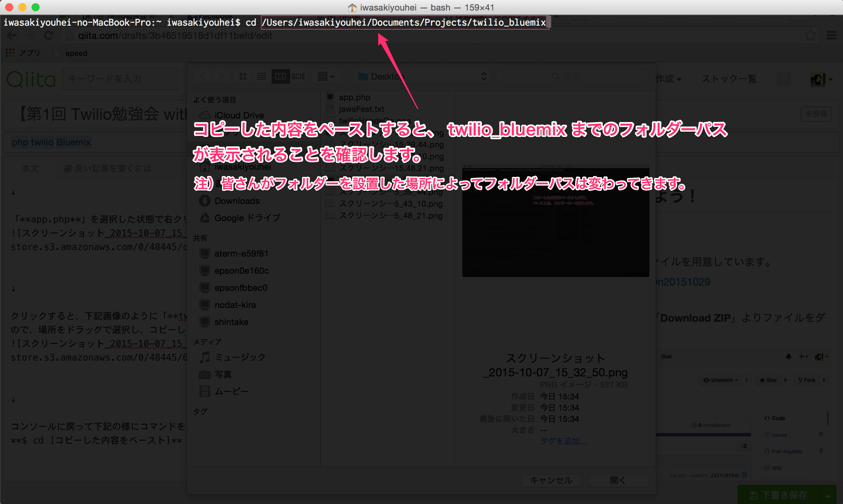The width and height of the screenshot is (843, 504).
Task: Select column view in file dialog
Action: 281,76
